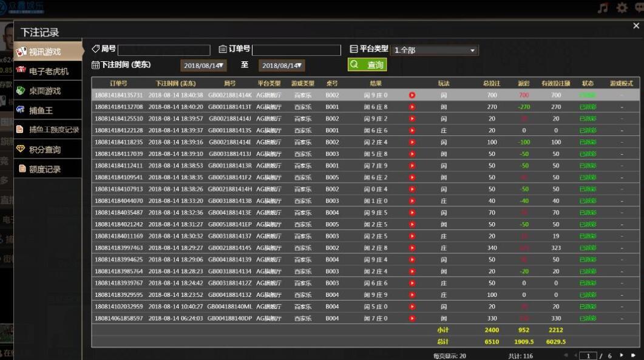This screenshot has width=644, height=360.
Task: Play video replay for order 180814183994625
Action: point(412,260)
